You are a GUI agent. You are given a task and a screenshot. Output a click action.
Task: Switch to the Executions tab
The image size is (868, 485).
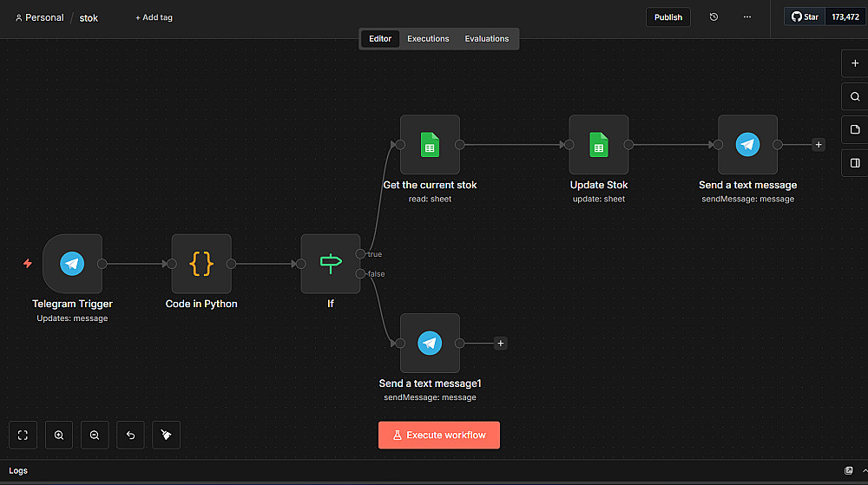[x=428, y=39]
